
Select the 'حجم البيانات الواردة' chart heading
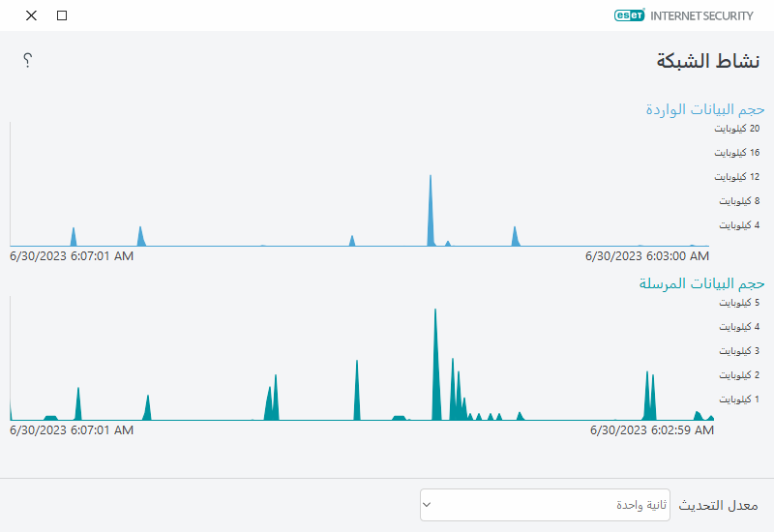coord(705,109)
